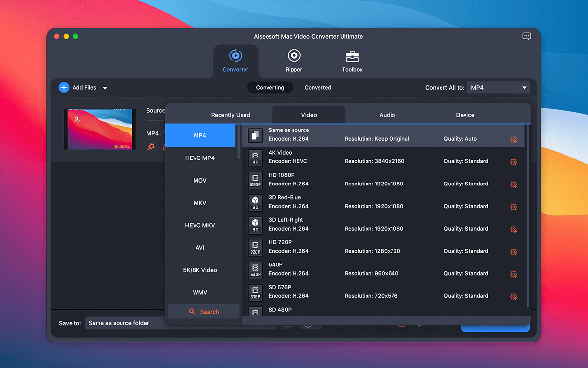Switch to the Converter module
Image resolution: width=588 pixels, height=368 pixels.
236,61
